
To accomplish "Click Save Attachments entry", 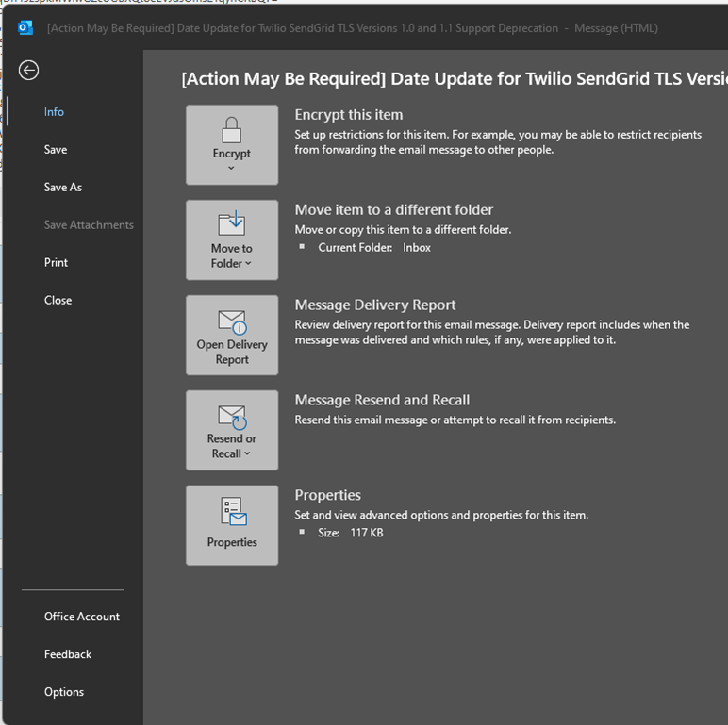I will pyautogui.click(x=89, y=224).
